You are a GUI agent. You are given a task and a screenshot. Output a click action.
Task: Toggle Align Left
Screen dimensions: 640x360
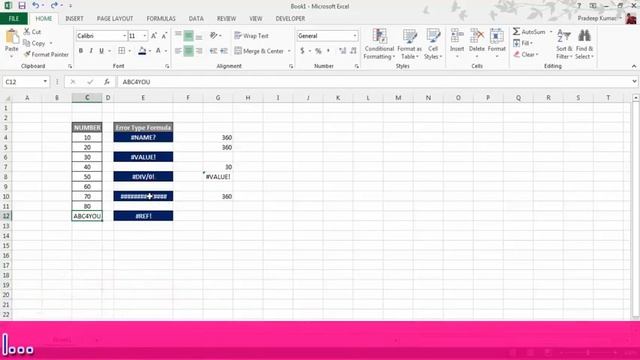(178, 51)
